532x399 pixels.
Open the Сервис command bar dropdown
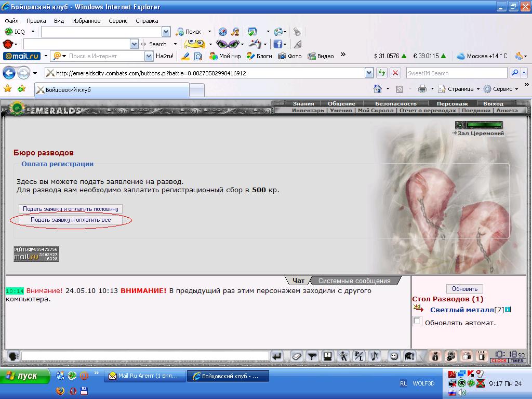pos(501,89)
